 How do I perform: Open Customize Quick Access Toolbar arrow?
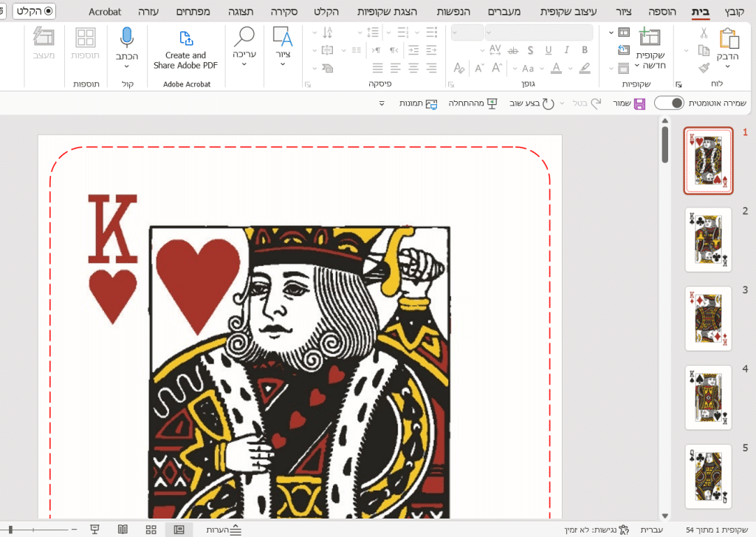coord(382,103)
